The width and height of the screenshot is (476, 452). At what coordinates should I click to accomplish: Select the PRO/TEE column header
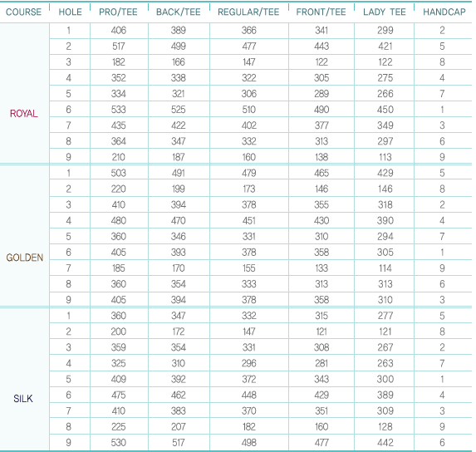point(118,12)
